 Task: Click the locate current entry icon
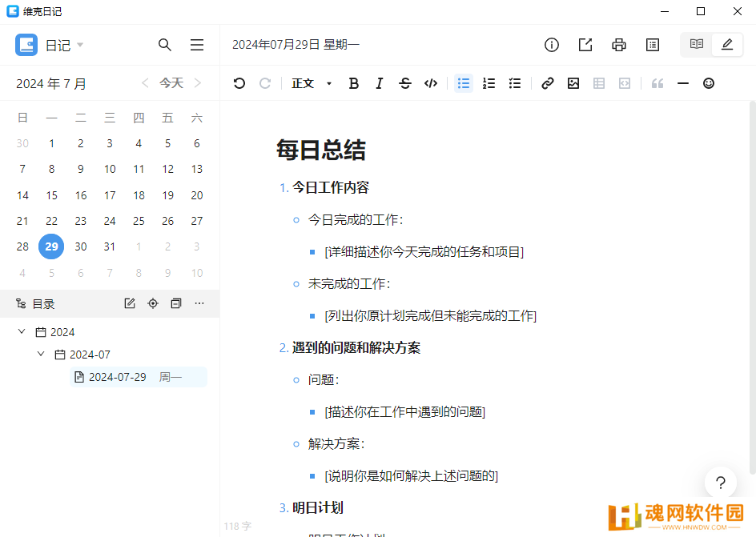153,303
